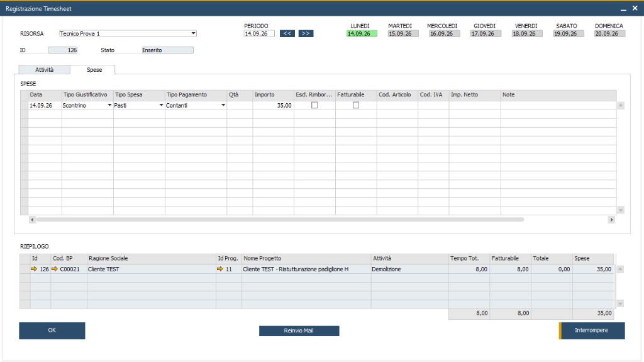This screenshot has height=362, width=644.
Task: Select the Spese first row header
Action: (x=25, y=105)
